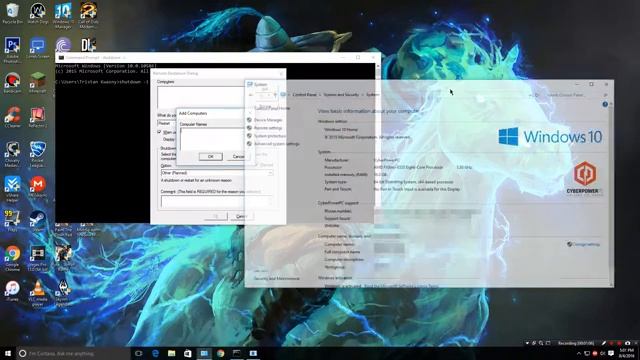Open System protection in System window
640x360 pixels.
[270, 136]
